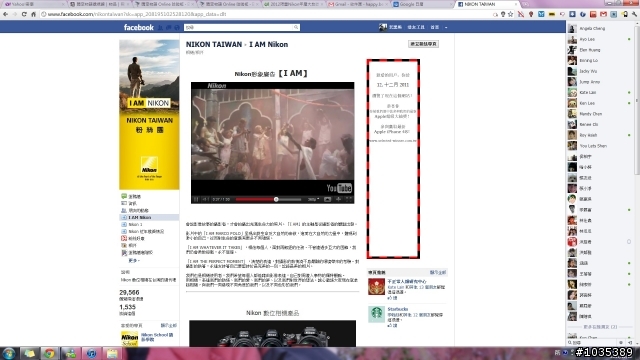
Task: Click the browser reload icon
Action: click(24, 14)
